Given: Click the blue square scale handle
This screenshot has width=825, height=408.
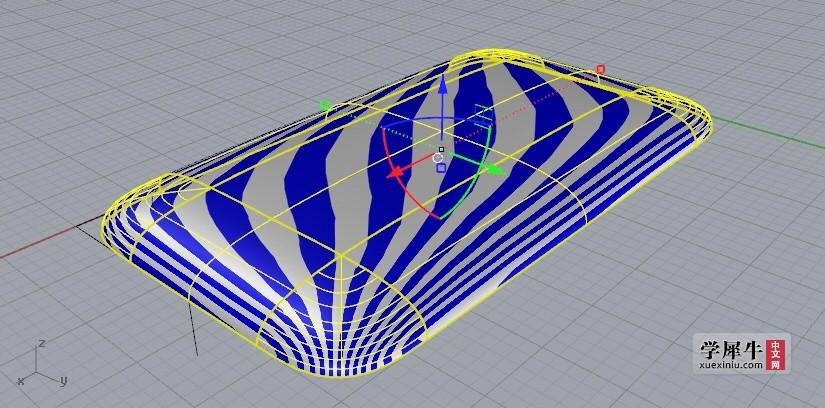Looking at the screenshot, I should click(x=441, y=167).
